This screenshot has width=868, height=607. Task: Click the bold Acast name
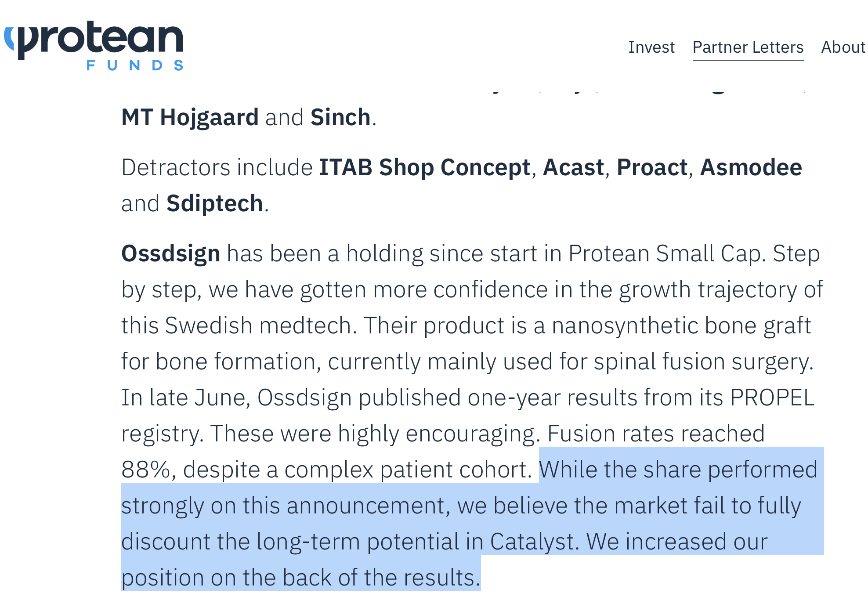pos(573,167)
